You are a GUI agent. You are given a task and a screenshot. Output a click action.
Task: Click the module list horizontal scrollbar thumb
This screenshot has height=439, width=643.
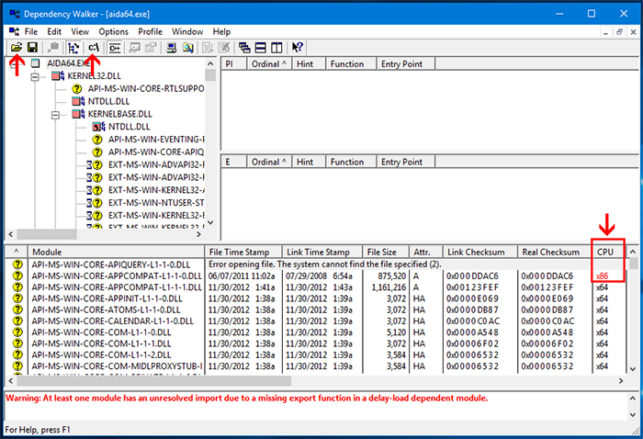[154, 381]
